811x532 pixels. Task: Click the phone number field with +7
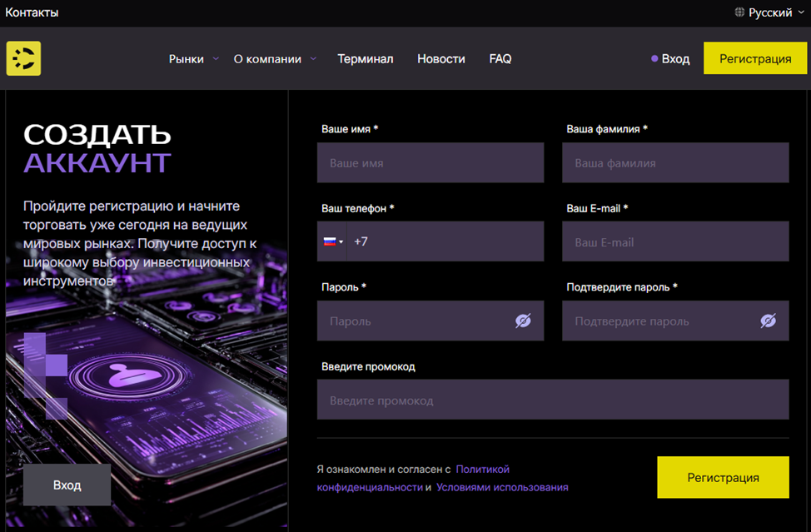point(445,241)
